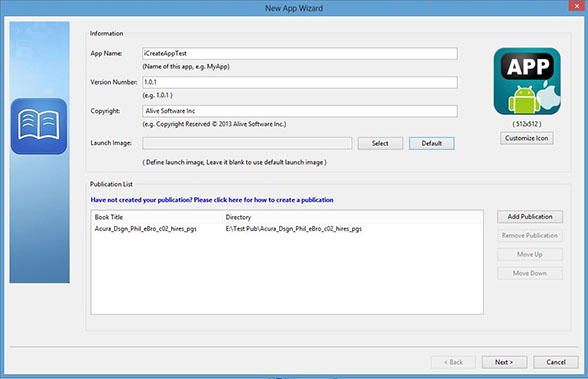
Task: Click the (512x512) icon size label
Action: coord(527,124)
